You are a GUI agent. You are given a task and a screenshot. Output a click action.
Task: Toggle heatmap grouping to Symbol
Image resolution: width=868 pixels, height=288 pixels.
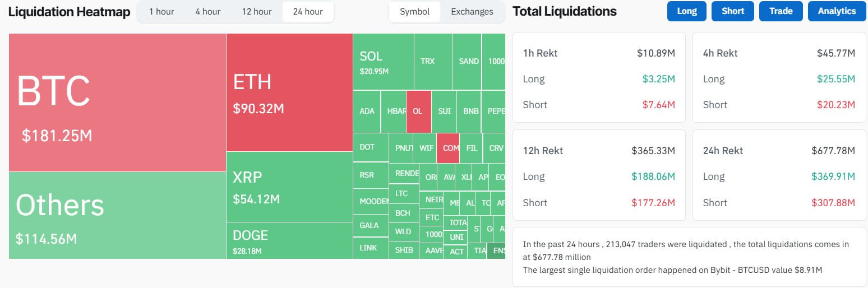(x=415, y=12)
